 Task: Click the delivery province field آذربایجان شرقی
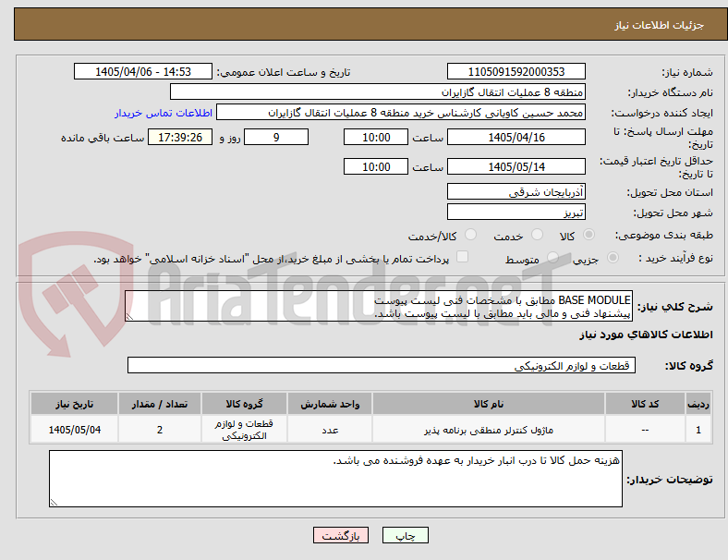[x=516, y=192]
